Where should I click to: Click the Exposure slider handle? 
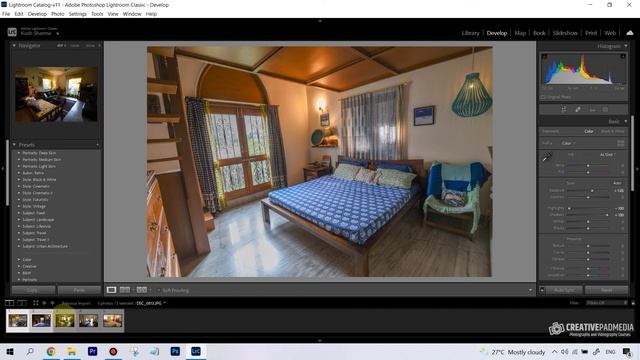pos(592,191)
